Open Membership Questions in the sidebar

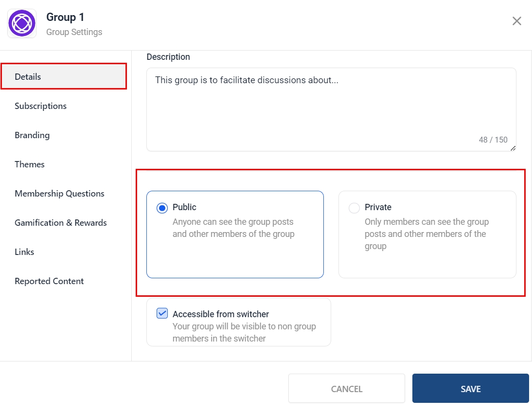pyautogui.click(x=59, y=194)
